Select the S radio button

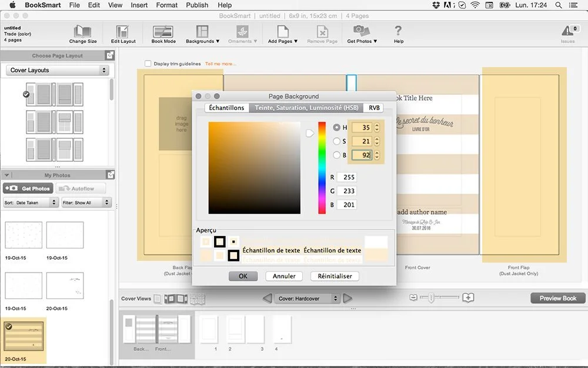coord(337,141)
